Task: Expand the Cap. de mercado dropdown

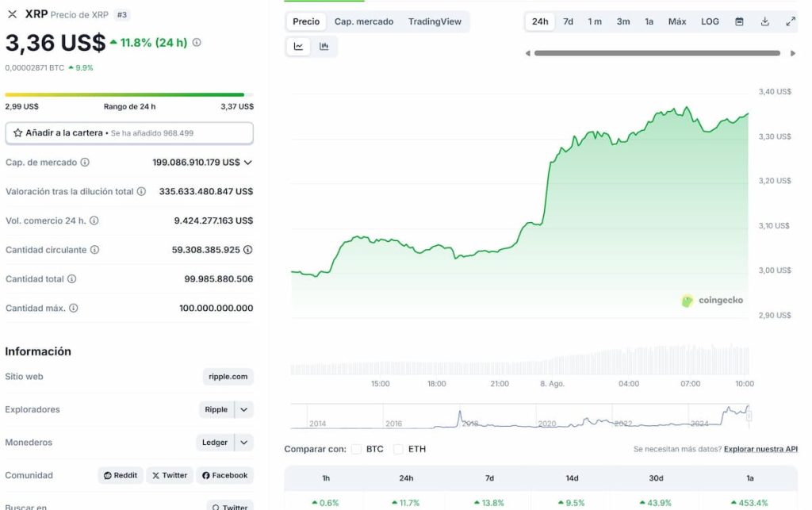Action: 247,162
